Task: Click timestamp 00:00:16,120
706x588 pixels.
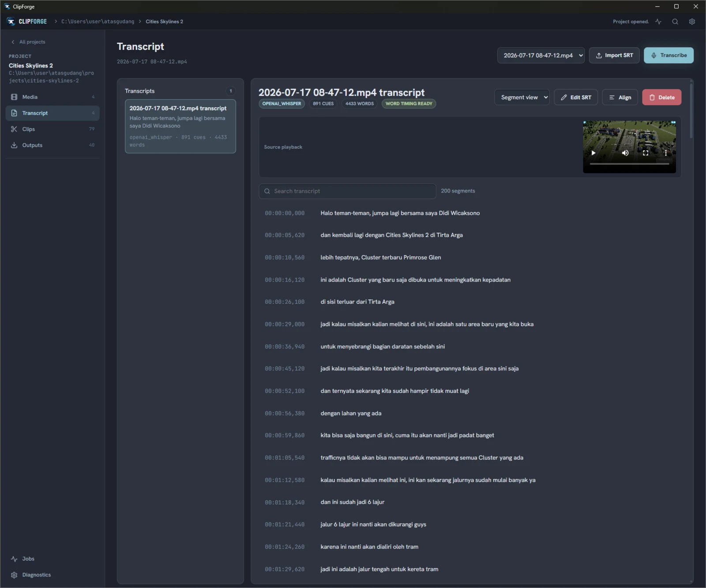Action: (x=285, y=280)
